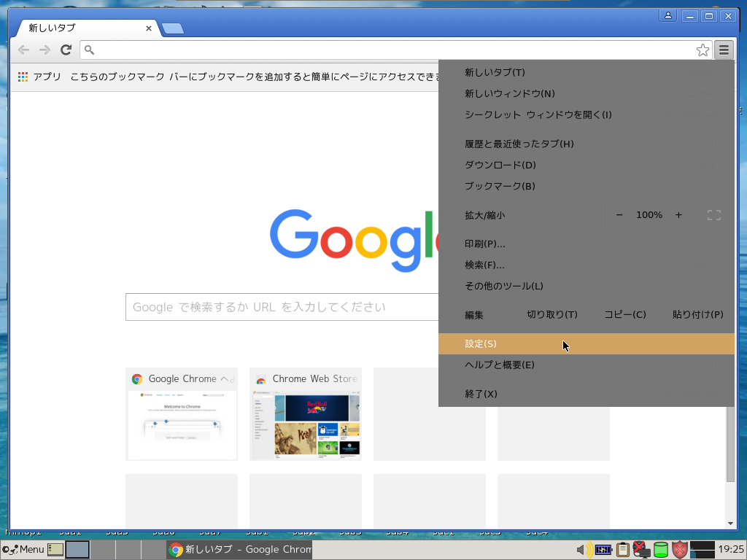
Task: Click the forward navigation arrow
Action: [44, 50]
